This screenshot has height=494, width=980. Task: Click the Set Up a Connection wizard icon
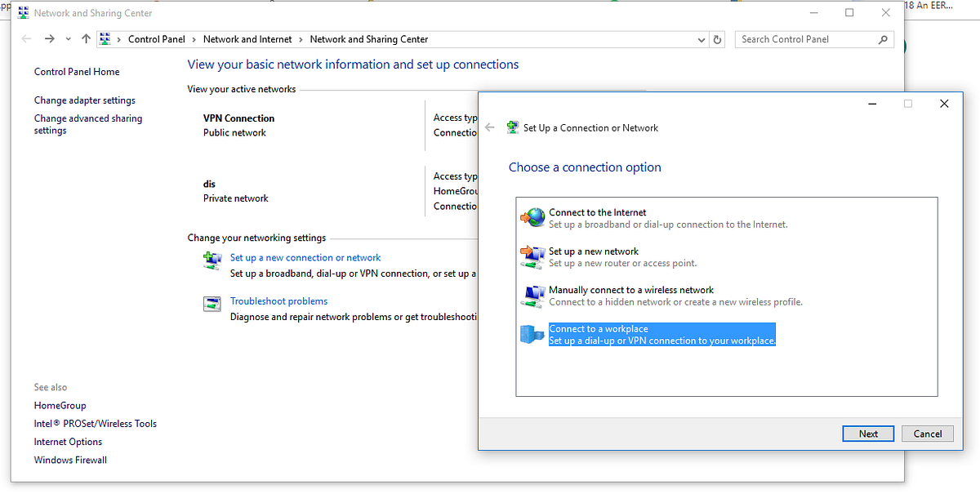[x=513, y=127]
